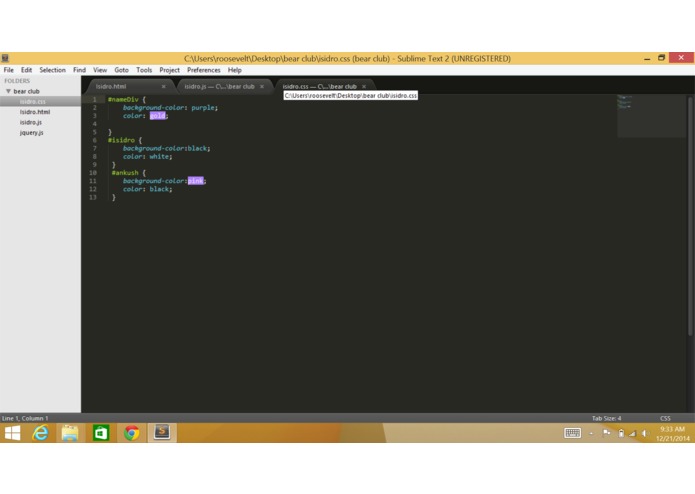
Task: Click the bear club folder name
Action: [x=26, y=91]
